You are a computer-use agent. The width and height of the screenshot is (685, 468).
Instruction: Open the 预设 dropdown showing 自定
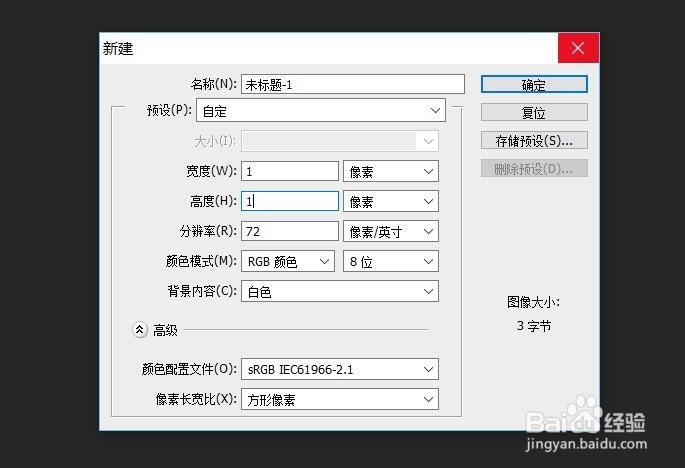point(321,110)
